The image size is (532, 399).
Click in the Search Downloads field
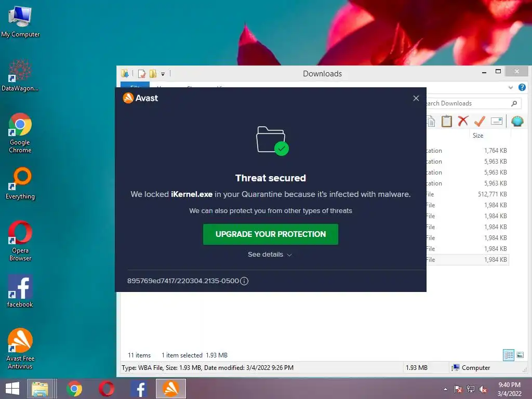(x=474, y=103)
